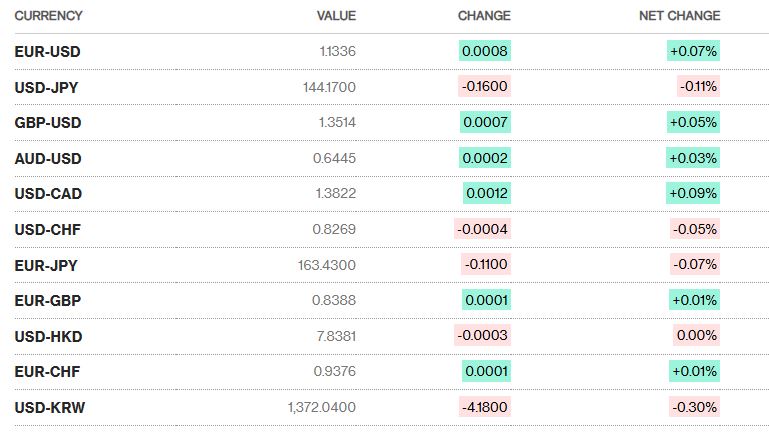Open the USD-JPY currency pair link

[46, 87]
